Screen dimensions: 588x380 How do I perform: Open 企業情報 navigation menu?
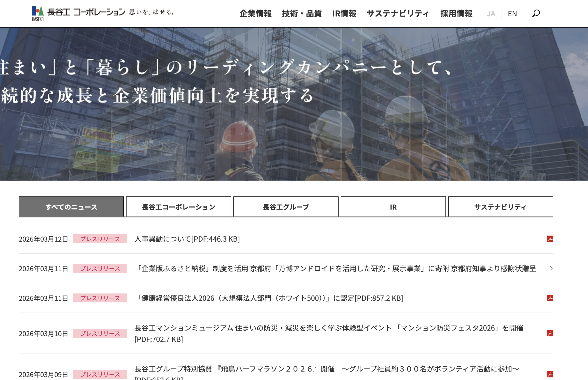point(255,14)
